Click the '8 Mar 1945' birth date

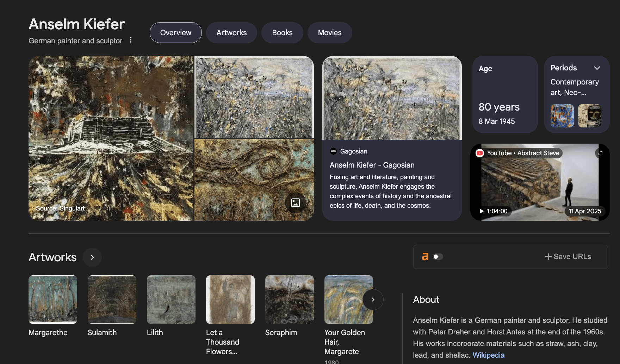click(x=497, y=121)
